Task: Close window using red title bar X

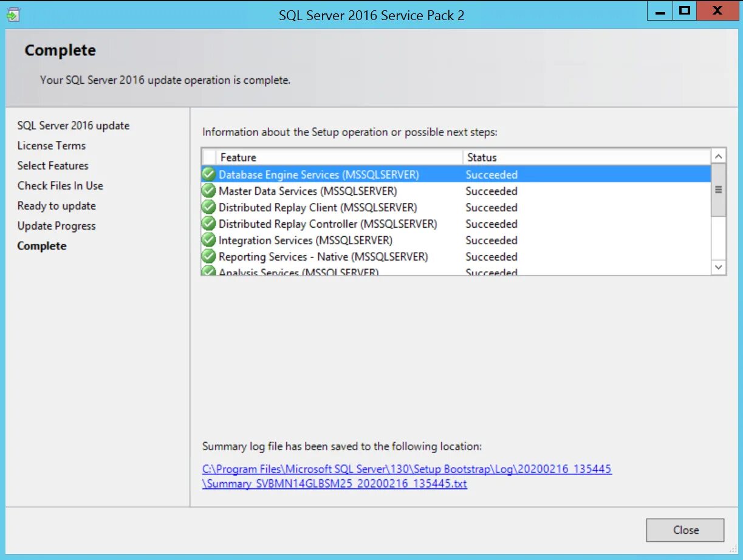Action: pyautogui.click(x=717, y=11)
